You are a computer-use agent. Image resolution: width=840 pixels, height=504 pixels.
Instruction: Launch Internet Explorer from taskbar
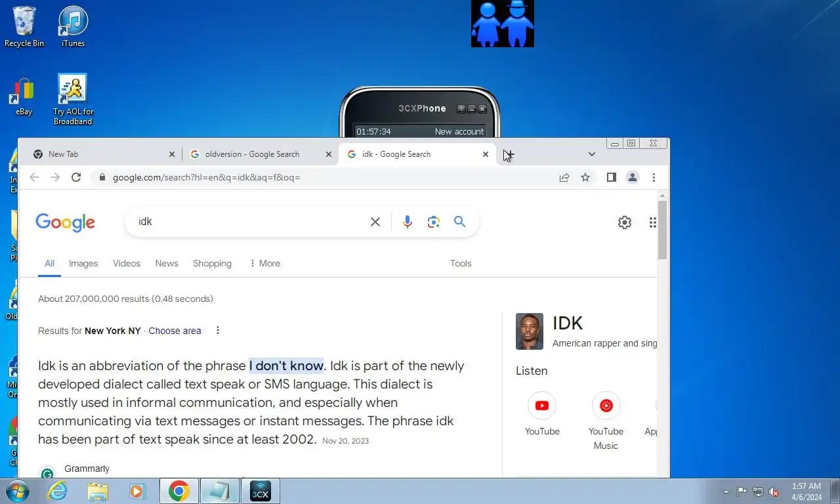58,491
